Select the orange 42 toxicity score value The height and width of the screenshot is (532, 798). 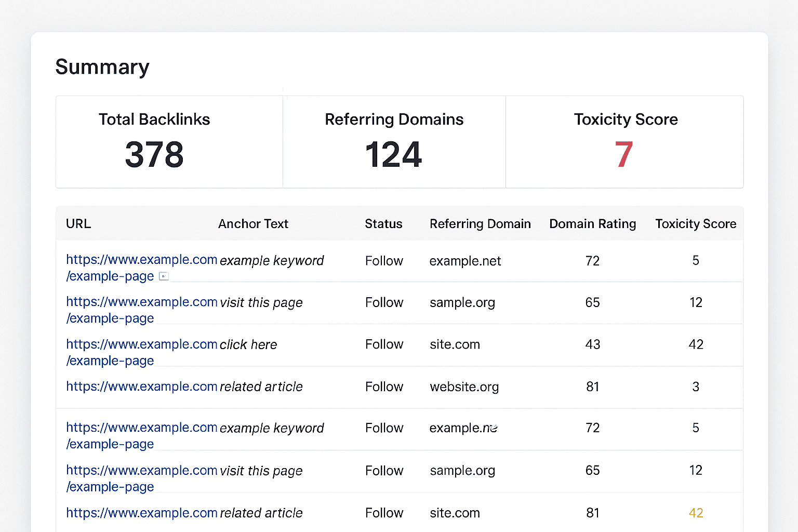pos(696,513)
